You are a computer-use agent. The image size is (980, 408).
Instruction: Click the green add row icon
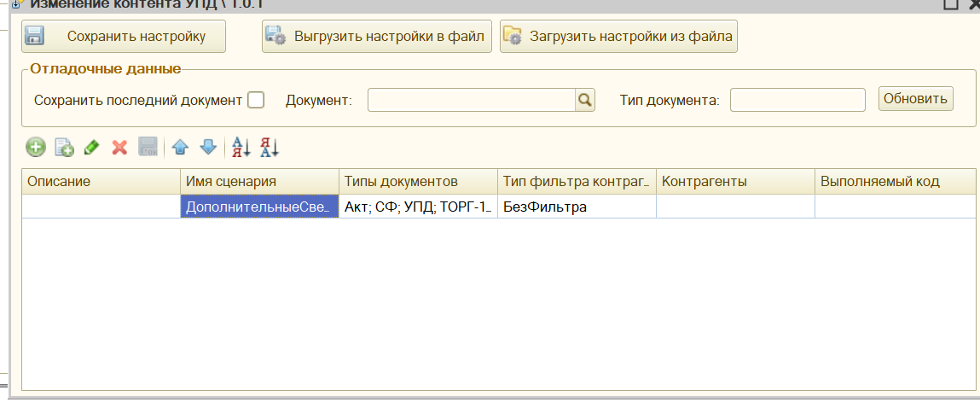point(36,148)
